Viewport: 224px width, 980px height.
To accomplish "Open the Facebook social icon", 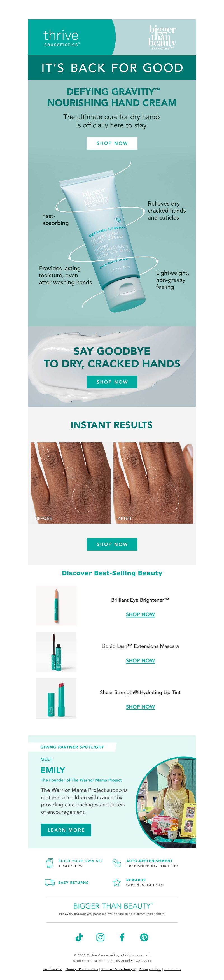I will click(122, 937).
